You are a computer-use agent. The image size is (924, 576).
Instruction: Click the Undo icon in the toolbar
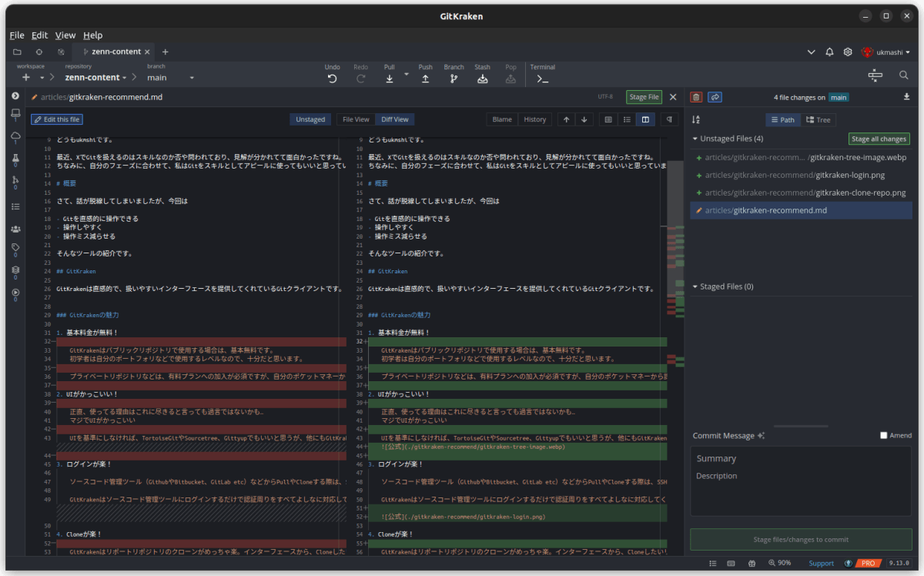[x=332, y=78]
